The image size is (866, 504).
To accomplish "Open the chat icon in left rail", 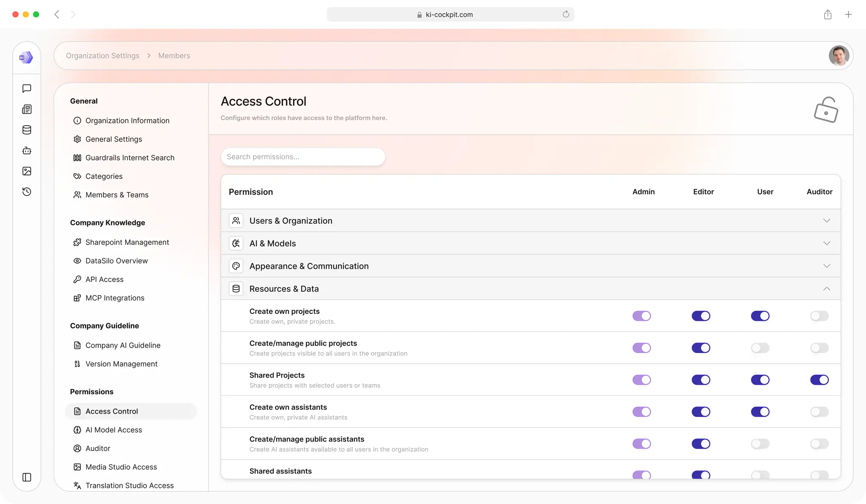I will [x=27, y=88].
